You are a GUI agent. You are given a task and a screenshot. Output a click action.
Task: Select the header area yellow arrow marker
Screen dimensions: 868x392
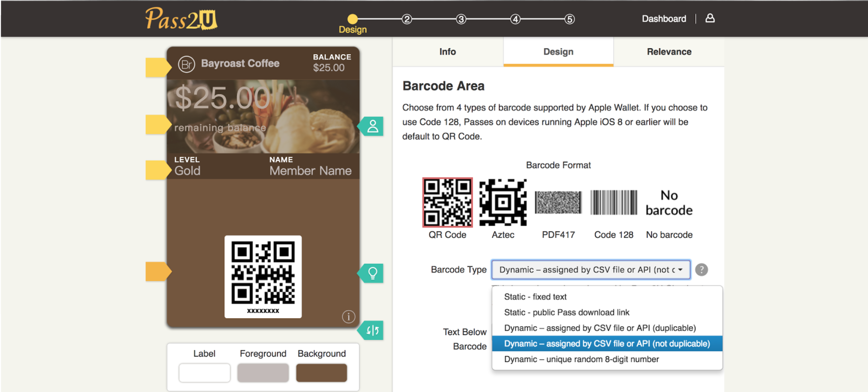coord(158,67)
